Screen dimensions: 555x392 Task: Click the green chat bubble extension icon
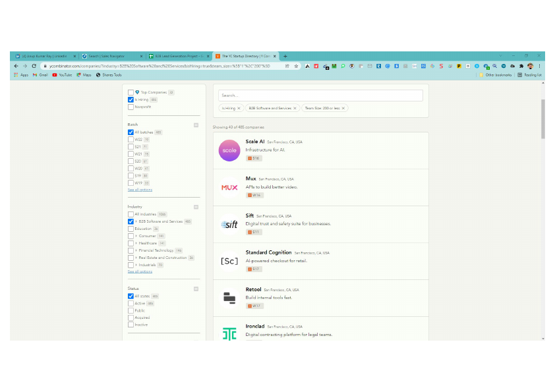click(343, 66)
